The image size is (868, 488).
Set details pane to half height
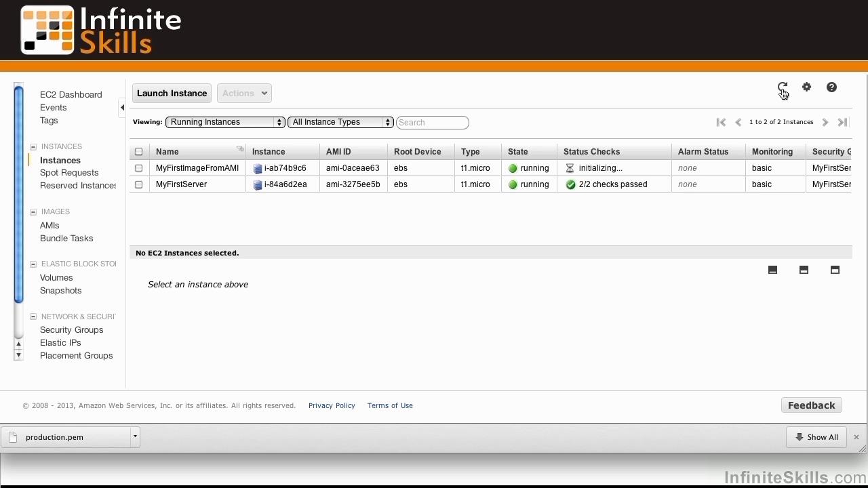pos(804,270)
